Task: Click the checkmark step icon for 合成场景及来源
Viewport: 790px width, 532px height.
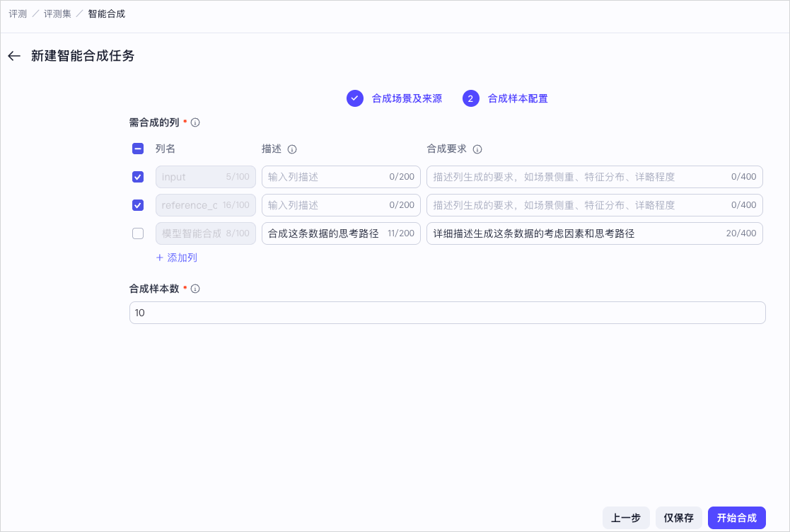Action: (355, 98)
